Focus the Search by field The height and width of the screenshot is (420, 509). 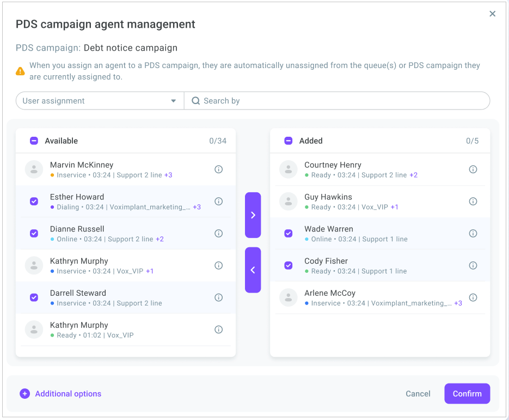coord(337,101)
